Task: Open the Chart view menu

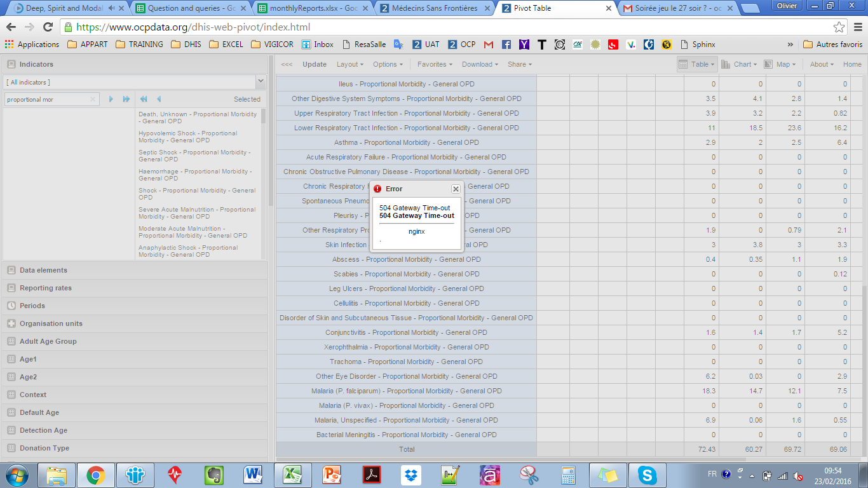Action: [740, 64]
